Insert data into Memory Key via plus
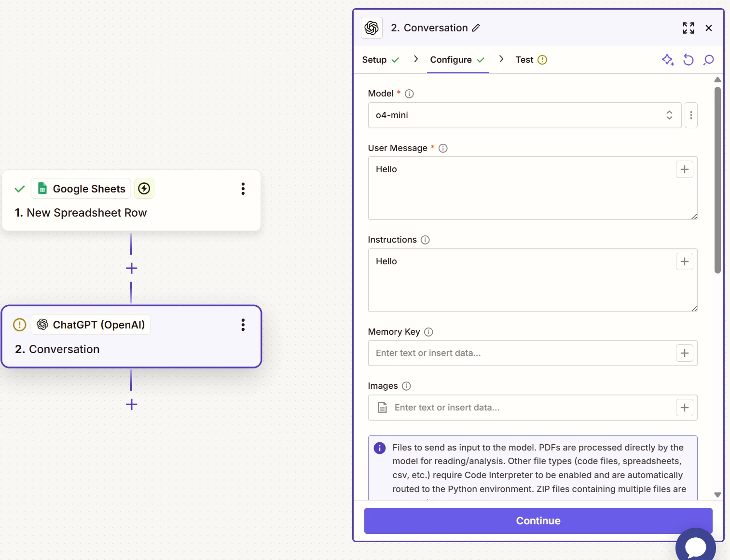Screen dimensions: 730x560 (x=684, y=353)
